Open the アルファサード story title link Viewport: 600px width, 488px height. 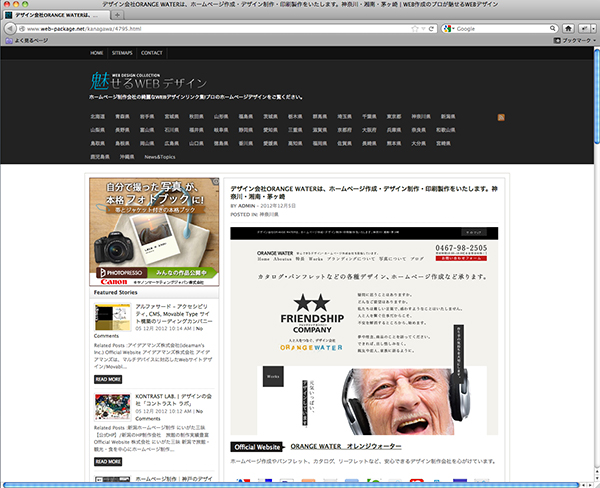(174, 313)
